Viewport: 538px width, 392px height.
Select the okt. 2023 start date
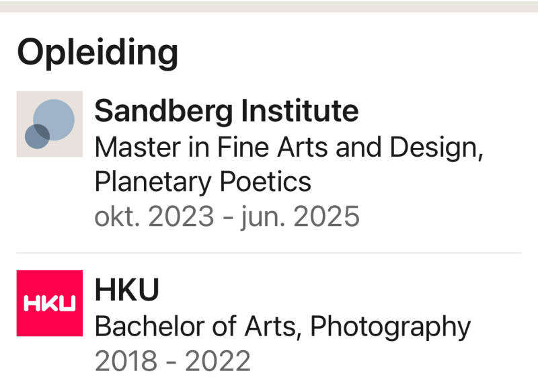154,217
